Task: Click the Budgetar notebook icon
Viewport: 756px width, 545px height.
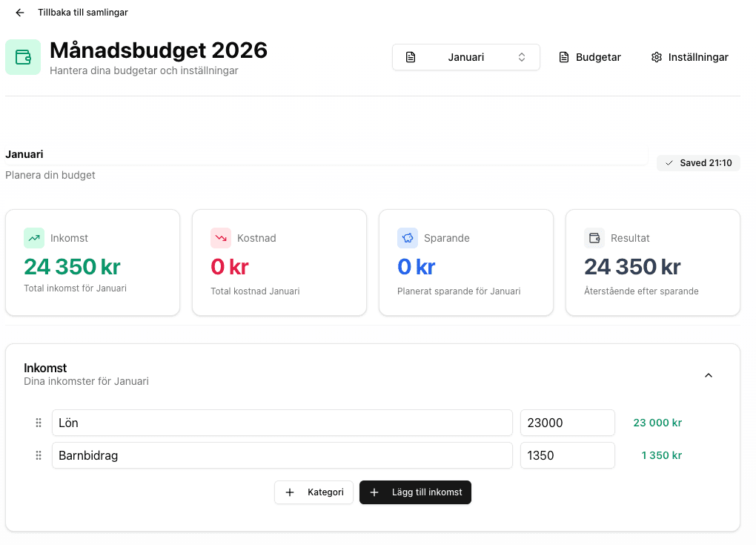Action: (x=563, y=56)
